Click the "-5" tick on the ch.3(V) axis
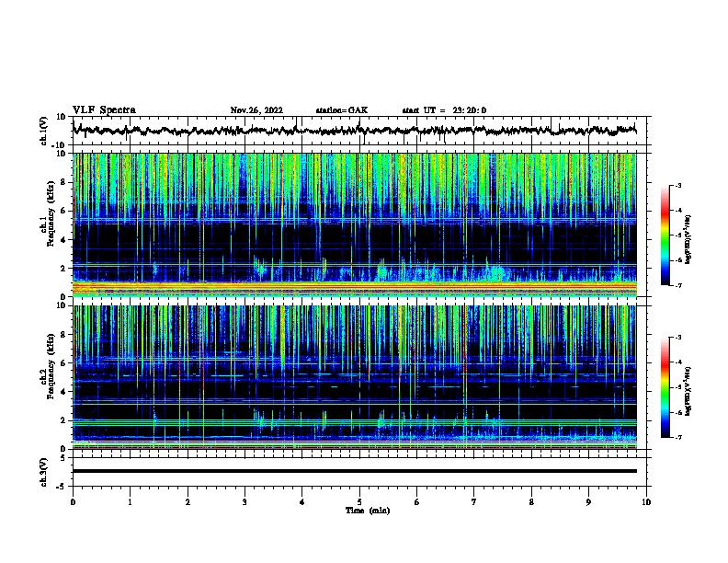Viewport: 728px width, 563px height. coord(62,487)
